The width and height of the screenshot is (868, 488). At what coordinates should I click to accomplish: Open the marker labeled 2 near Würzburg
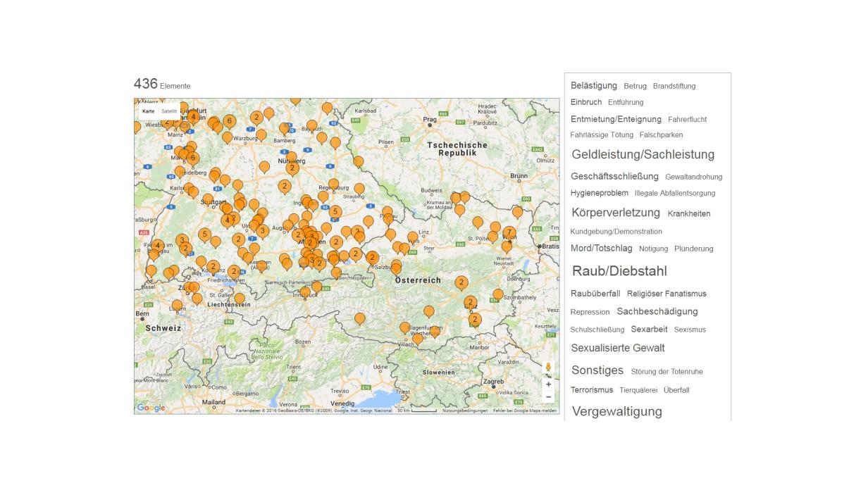256,118
